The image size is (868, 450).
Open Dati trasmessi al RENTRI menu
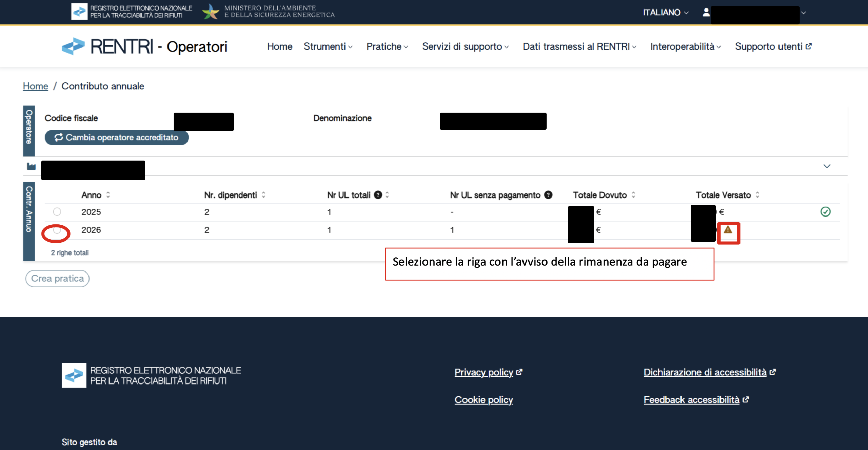579,46
